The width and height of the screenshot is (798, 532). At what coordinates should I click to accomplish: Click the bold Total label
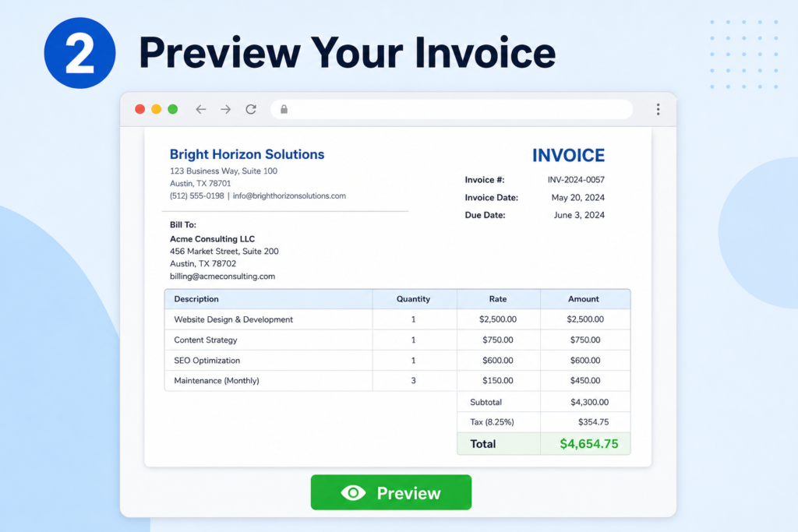[x=482, y=444]
